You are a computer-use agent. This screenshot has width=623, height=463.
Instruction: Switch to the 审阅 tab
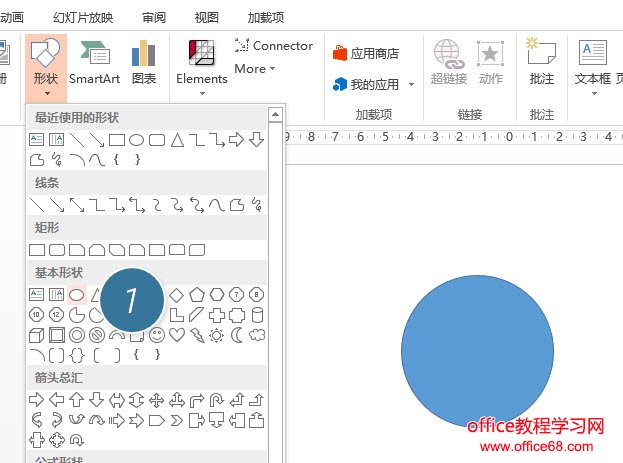154,17
